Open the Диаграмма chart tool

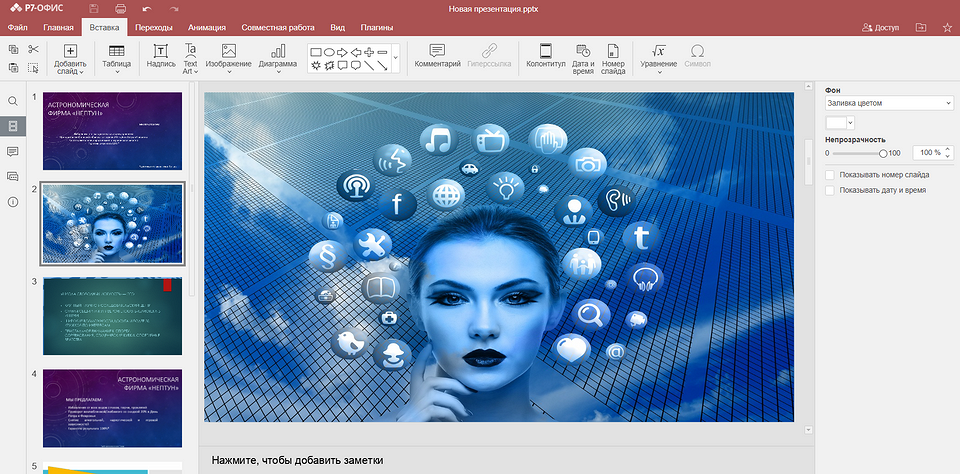277,51
